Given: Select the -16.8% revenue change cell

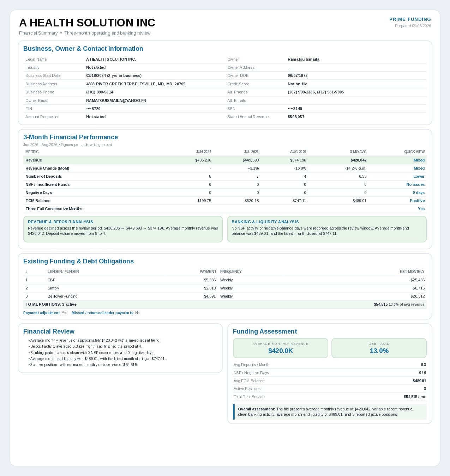Looking at the screenshot, I should [300, 168].
